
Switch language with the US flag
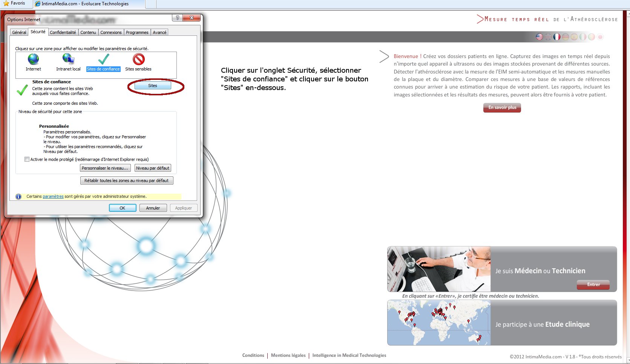540,37
